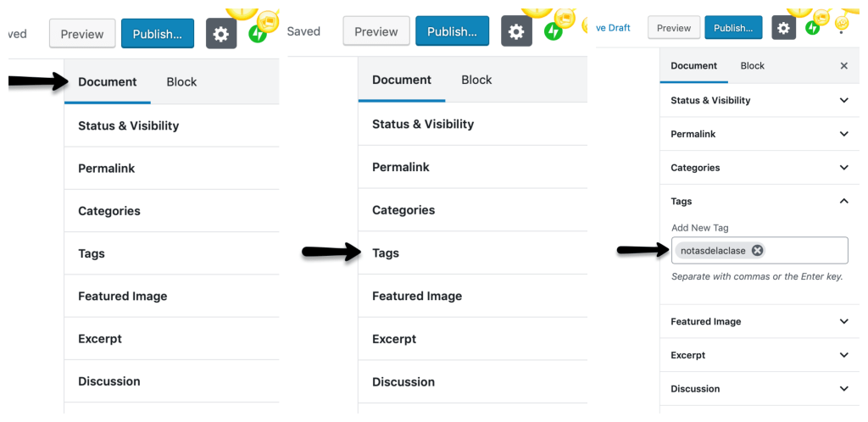Open the Tags panel the arrow points to
The width and height of the screenshot is (868, 422).
(386, 253)
